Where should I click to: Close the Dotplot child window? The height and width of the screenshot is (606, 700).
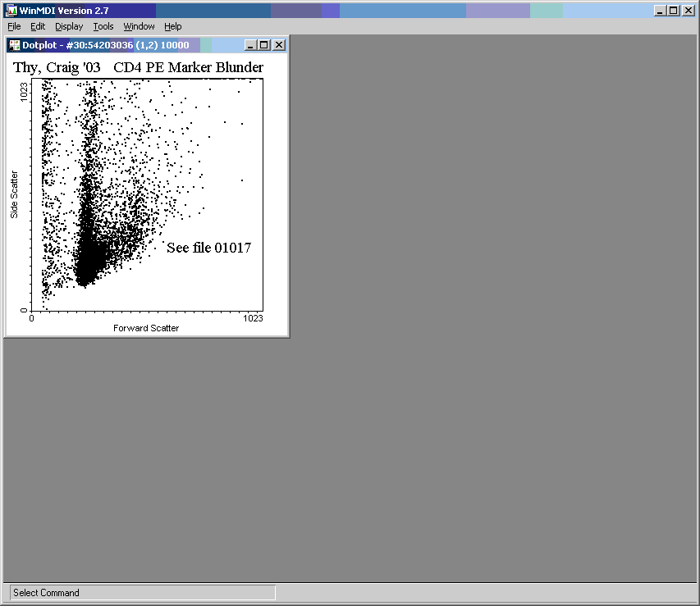(279, 45)
